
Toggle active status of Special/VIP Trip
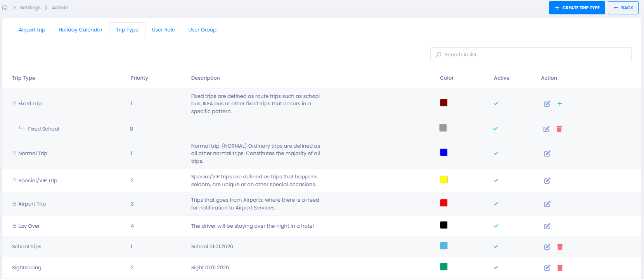496,181
